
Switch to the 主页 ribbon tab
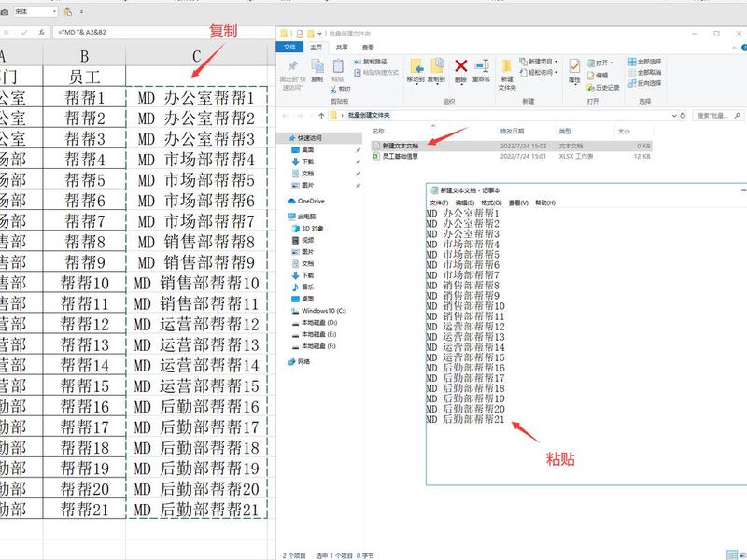click(x=316, y=48)
